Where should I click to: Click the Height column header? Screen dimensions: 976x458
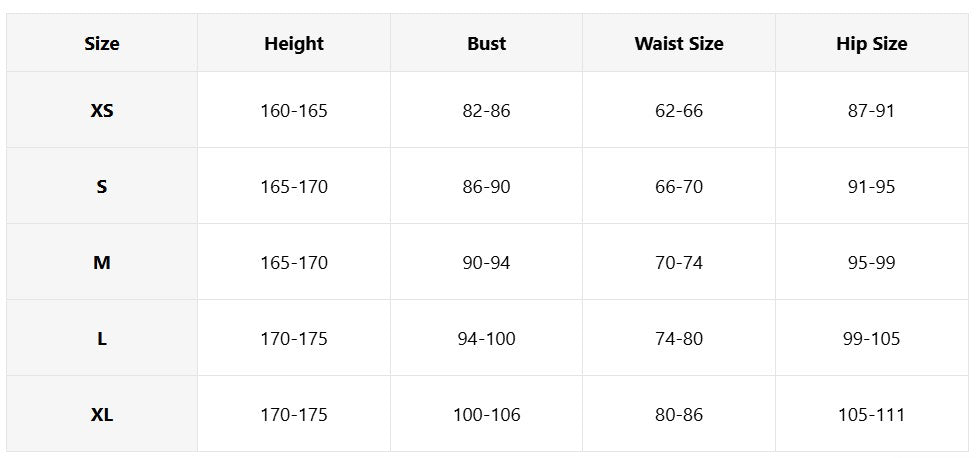[x=294, y=43]
